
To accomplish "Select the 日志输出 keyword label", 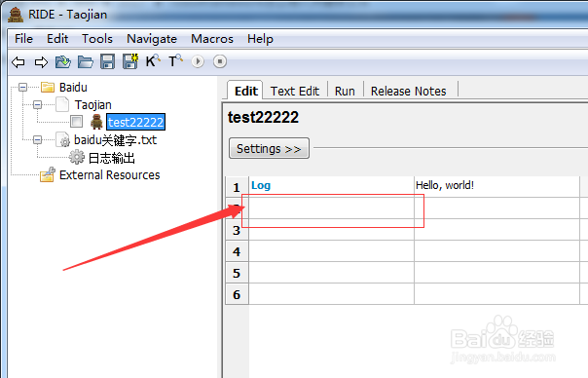I will [x=111, y=158].
